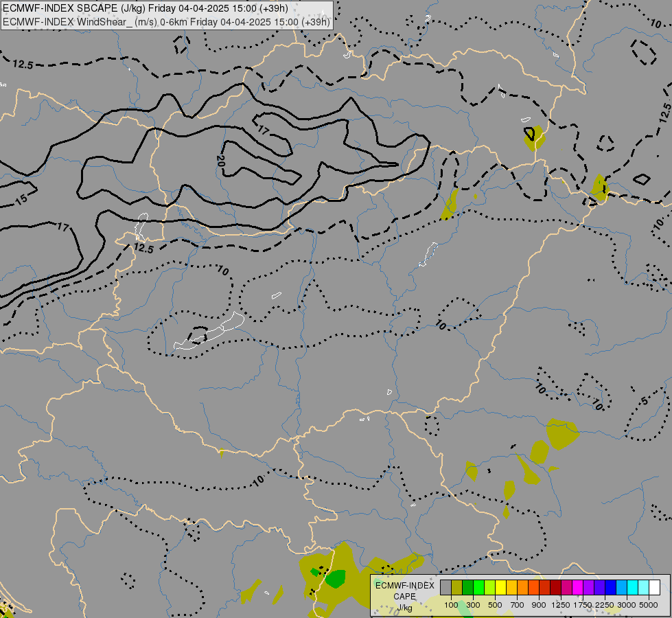Click the 20 wind shear contour label
Image resolution: width=672 pixels, height=618 pixels.
pos(221,161)
